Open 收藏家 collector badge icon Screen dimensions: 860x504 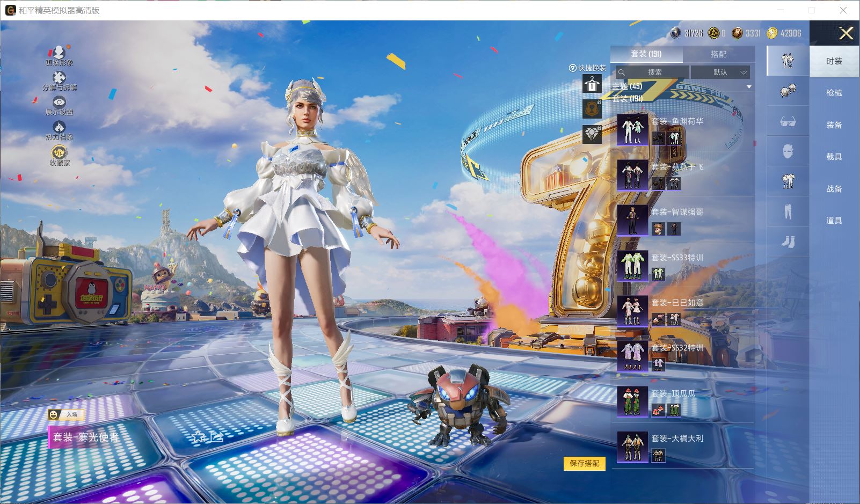(59, 153)
